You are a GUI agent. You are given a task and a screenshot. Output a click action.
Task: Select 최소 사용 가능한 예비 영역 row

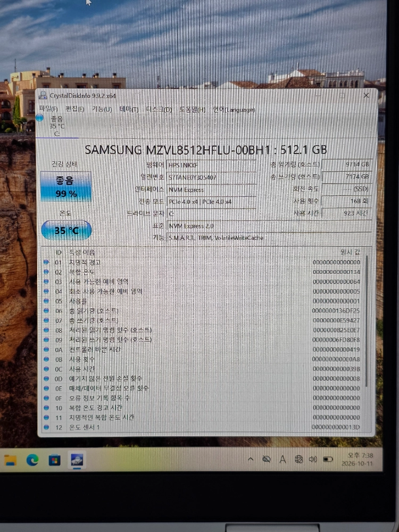(x=202, y=291)
